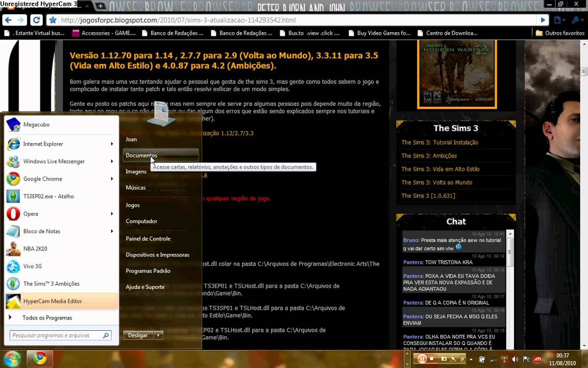Open Windows Live Messenger from Start menu
The image size is (588, 368).
[61, 162]
